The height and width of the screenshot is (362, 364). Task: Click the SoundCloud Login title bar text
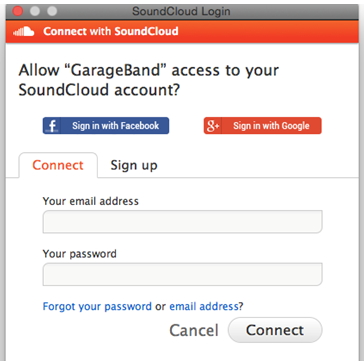[181, 11]
